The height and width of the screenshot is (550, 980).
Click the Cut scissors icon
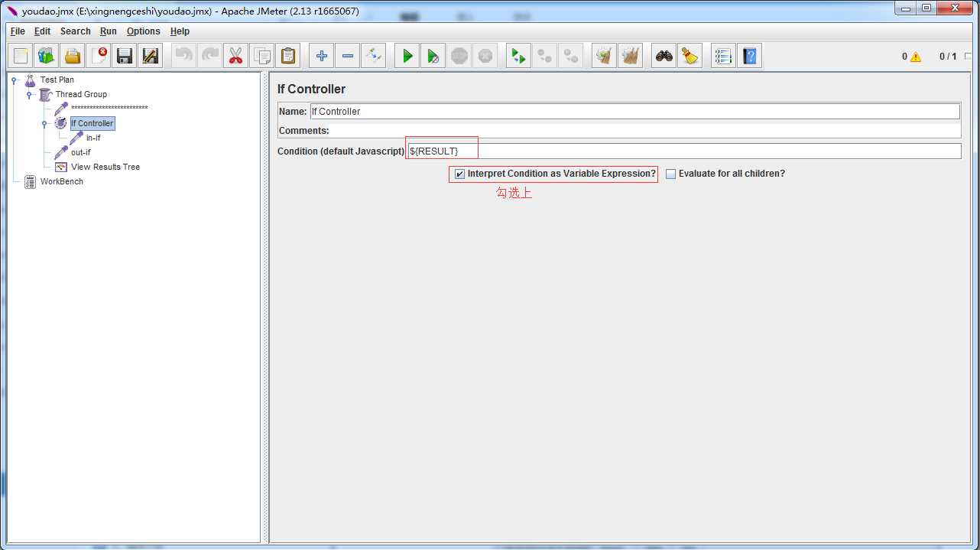click(236, 56)
